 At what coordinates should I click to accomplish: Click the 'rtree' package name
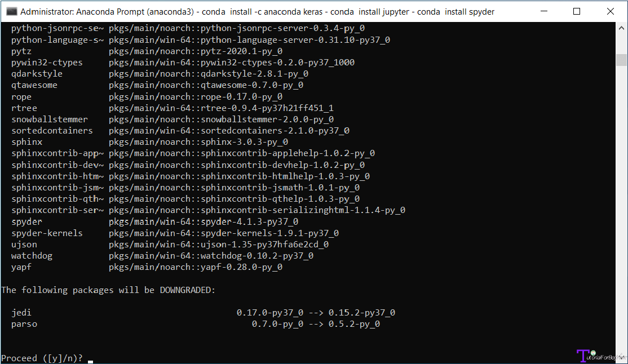coord(24,108)
